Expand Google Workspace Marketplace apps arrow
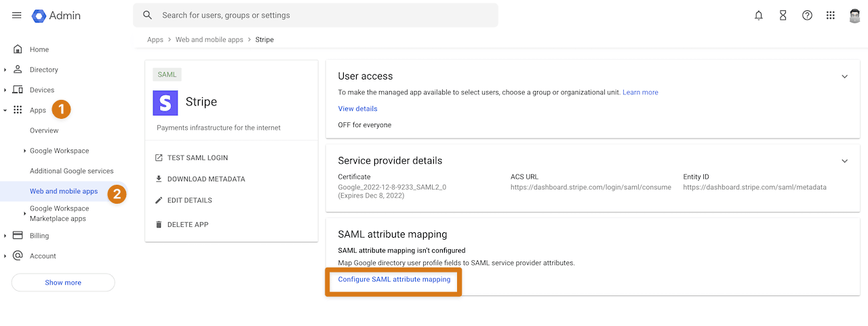 25,214
